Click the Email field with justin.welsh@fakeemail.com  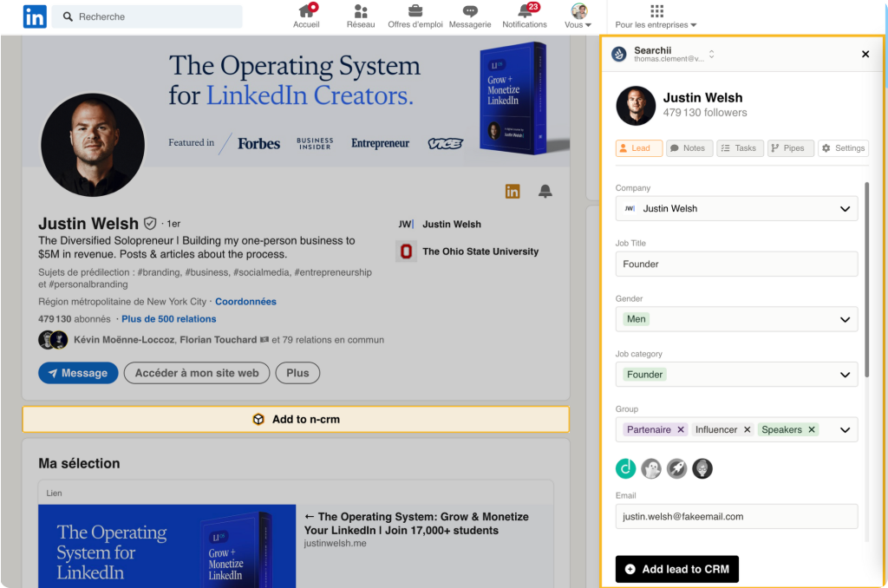click(x=736, y=517)
